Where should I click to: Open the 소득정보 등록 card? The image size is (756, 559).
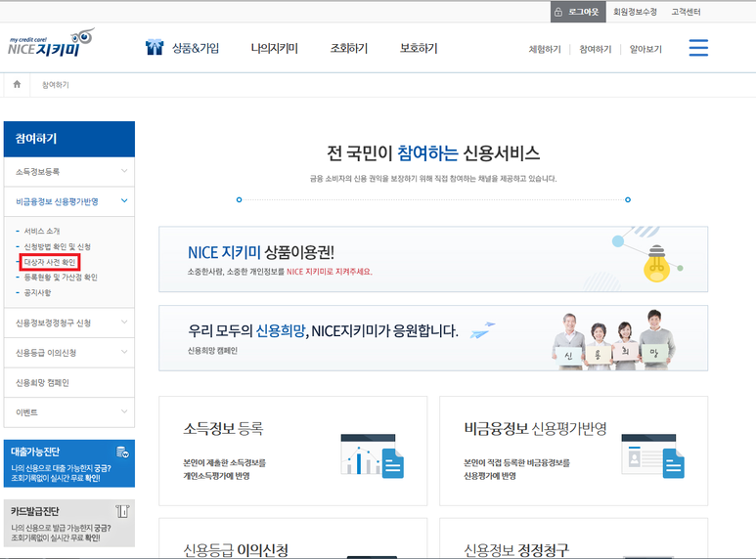(x=292, y=451)
